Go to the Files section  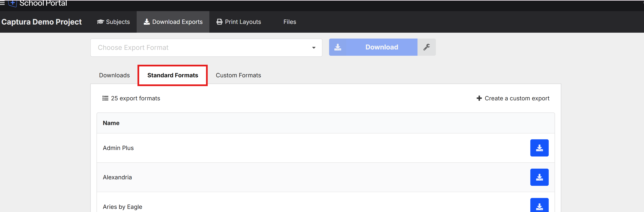pyautogui.click(x=289, y=22)
